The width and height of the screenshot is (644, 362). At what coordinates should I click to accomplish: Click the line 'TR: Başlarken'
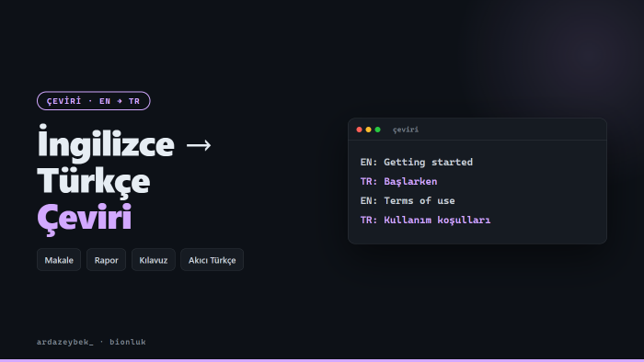coord(398,181)
